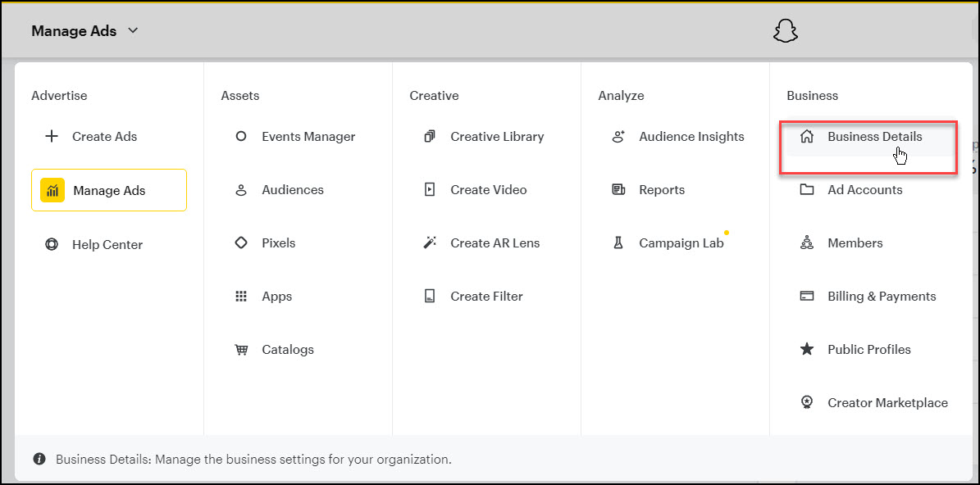Click the Help Center lifebuoy icon

click(x=52, y=245)
